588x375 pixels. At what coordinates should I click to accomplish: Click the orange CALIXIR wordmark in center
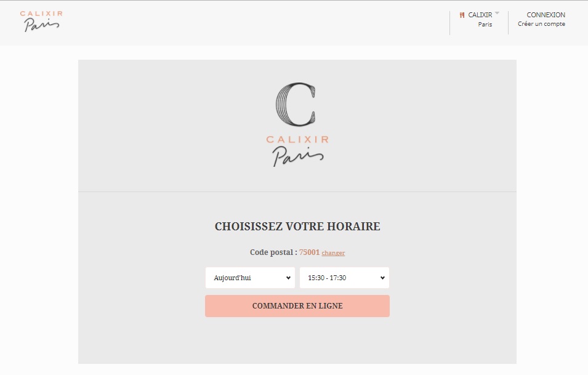[x=297, y=140]
